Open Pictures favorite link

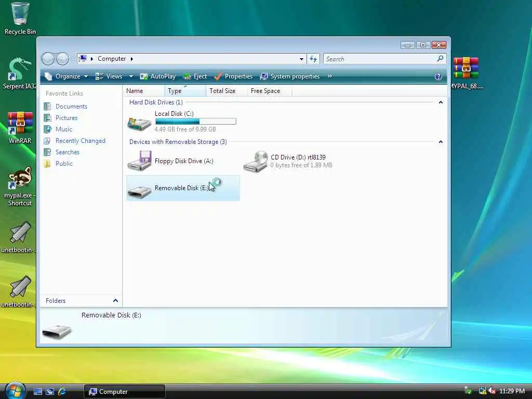pyautogui.click(x=66, y=118)
